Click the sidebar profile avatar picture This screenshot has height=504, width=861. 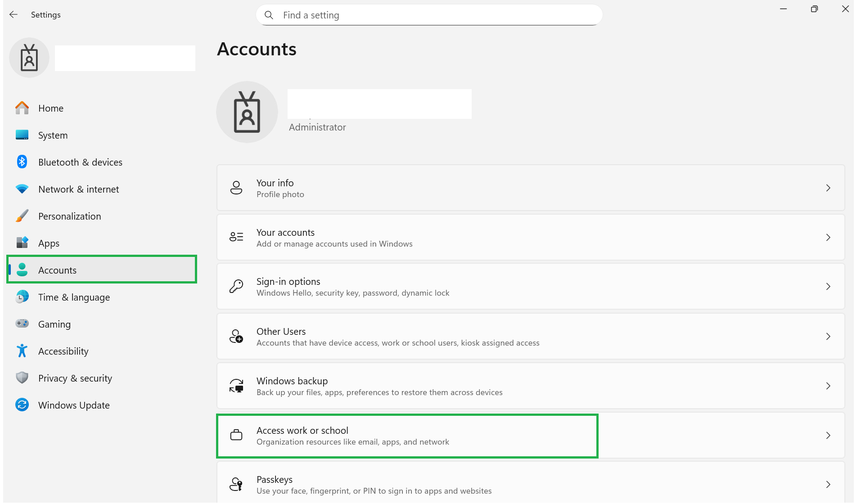click(x=29, y=58)
